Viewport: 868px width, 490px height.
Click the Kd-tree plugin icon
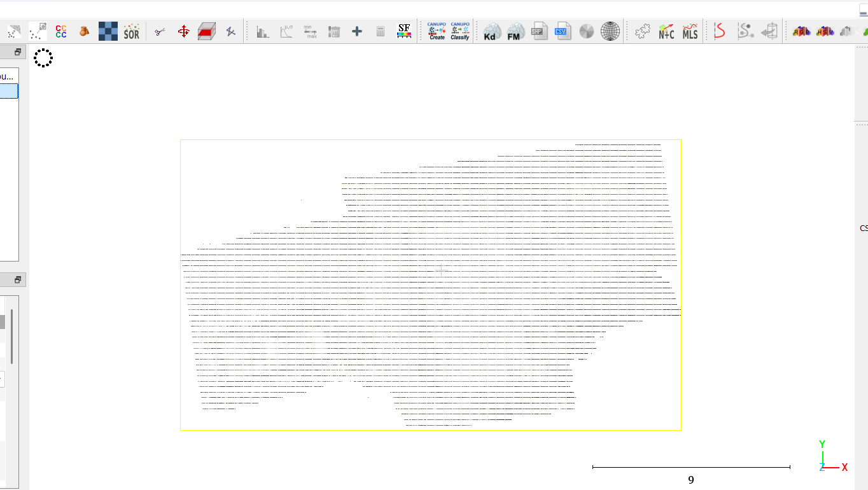click(492, 31)
